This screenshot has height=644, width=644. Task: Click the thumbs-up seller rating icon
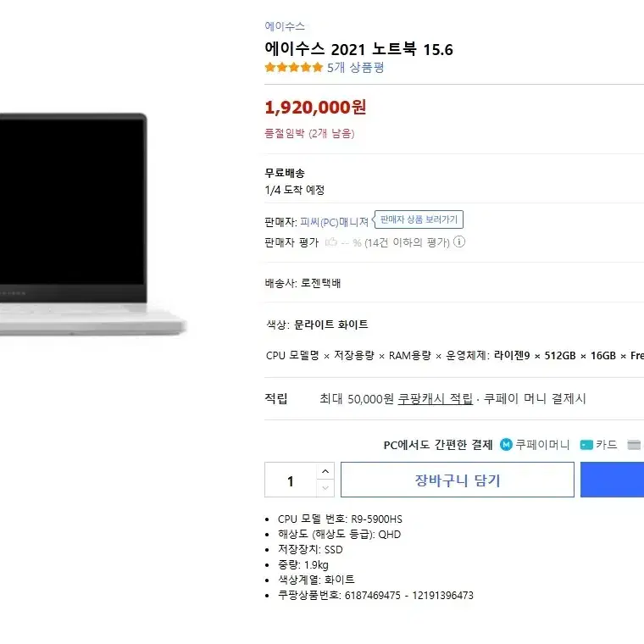[331, 241]
